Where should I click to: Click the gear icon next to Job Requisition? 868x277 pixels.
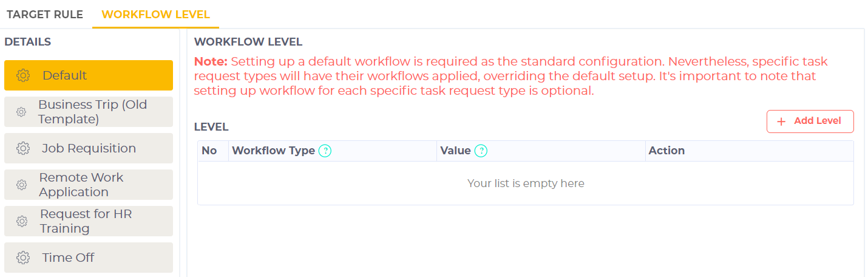point(23,148)
